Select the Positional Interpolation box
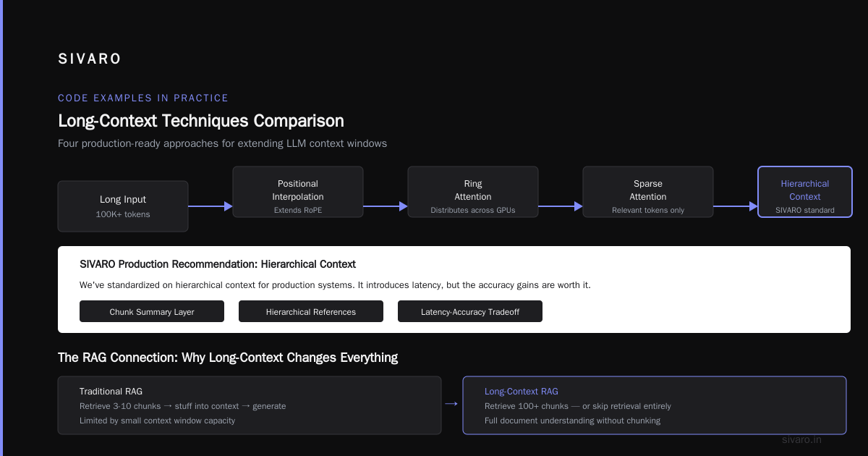 click(x=298, y=192)
